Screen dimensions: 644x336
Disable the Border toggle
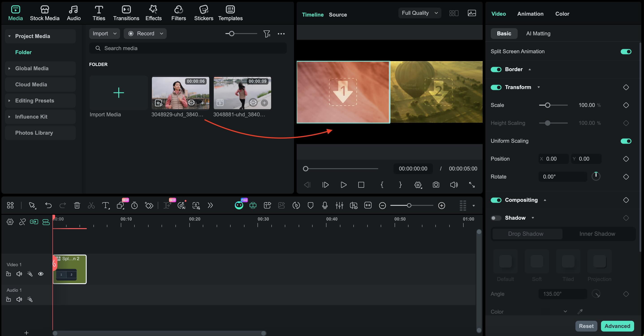click(496, 69)
